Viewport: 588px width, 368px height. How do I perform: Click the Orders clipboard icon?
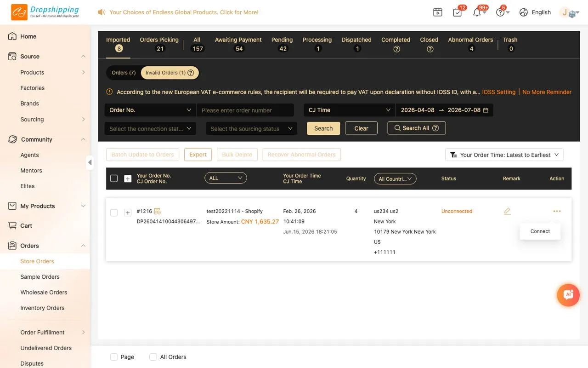click(x=12, y=246)
